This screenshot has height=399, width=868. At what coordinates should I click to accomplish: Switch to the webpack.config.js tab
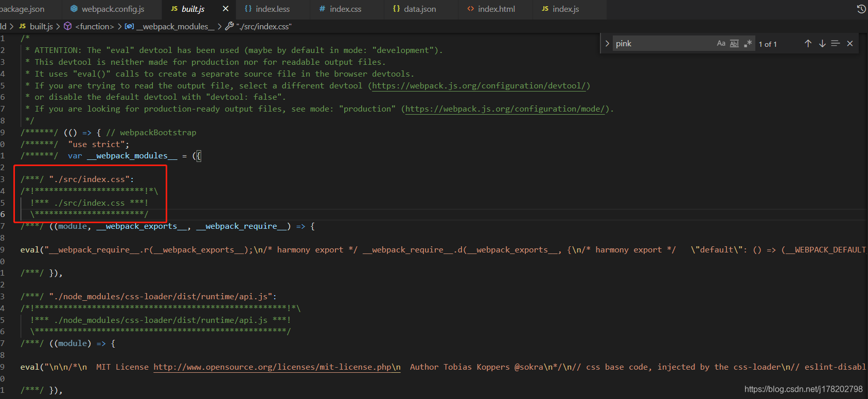[x=113, y=9]
